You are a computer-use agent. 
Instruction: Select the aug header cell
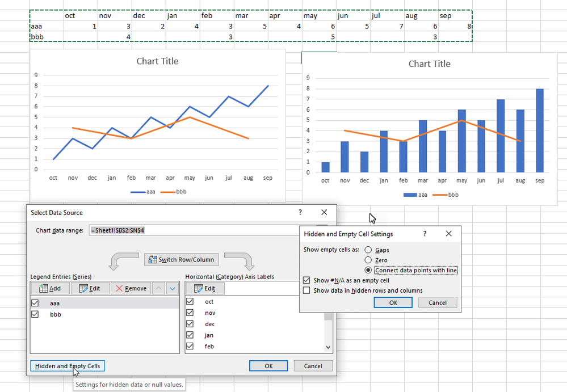[x=421, y=15]
